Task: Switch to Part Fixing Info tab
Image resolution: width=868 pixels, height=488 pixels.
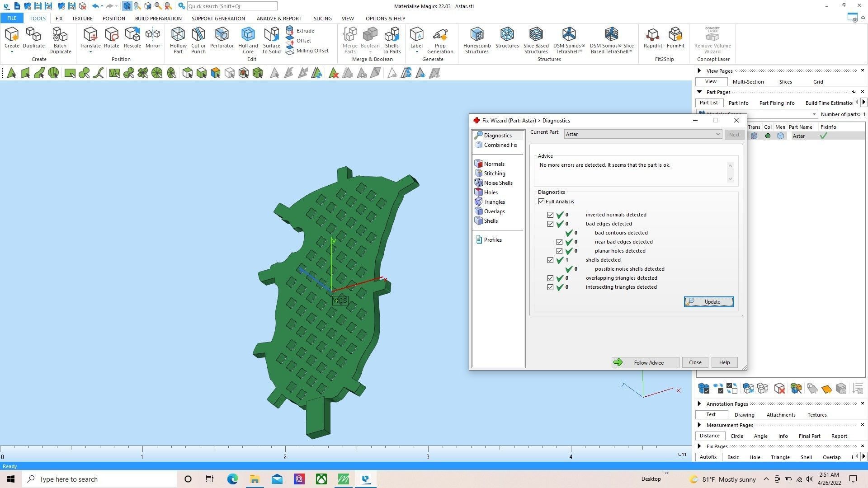Action: pyautogui.click(x=777, y=103)
